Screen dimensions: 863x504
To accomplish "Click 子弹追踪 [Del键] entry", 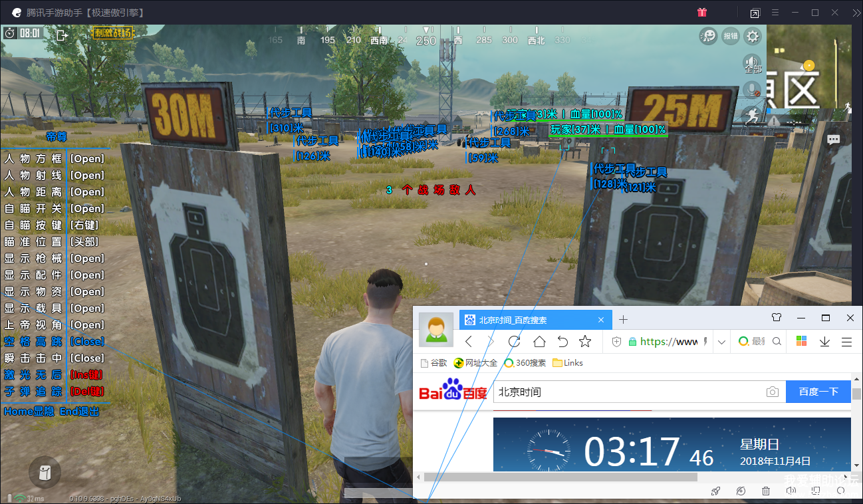I will [x=54, y=392].
